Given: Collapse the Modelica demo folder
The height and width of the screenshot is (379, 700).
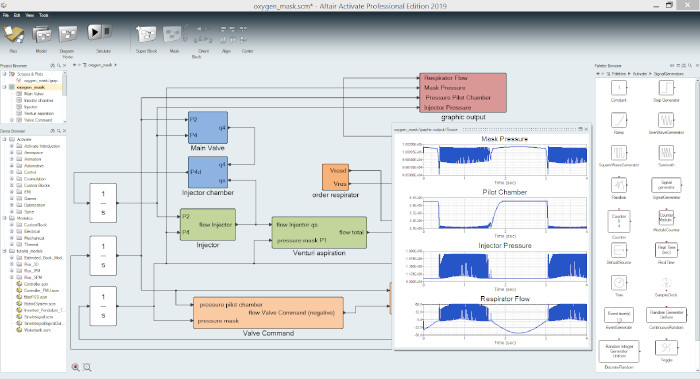Looking at the screenshot, I should tap(5, 218).
